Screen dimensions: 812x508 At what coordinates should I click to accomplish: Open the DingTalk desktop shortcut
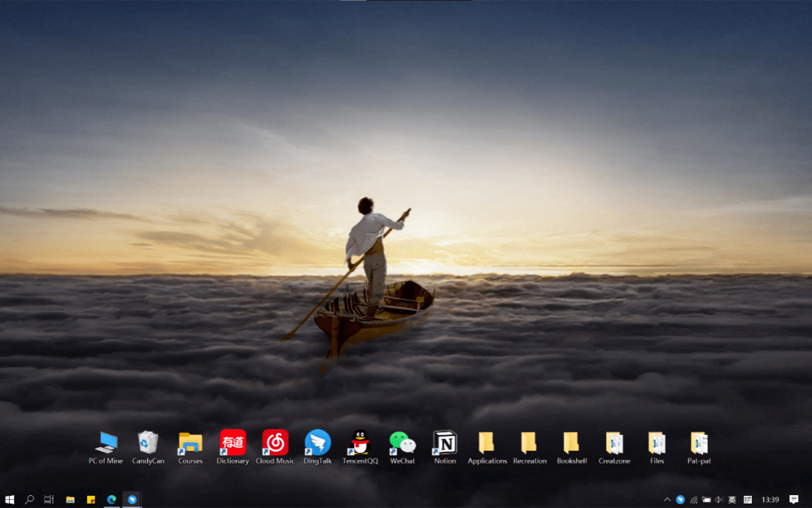[x=317, y=443]
